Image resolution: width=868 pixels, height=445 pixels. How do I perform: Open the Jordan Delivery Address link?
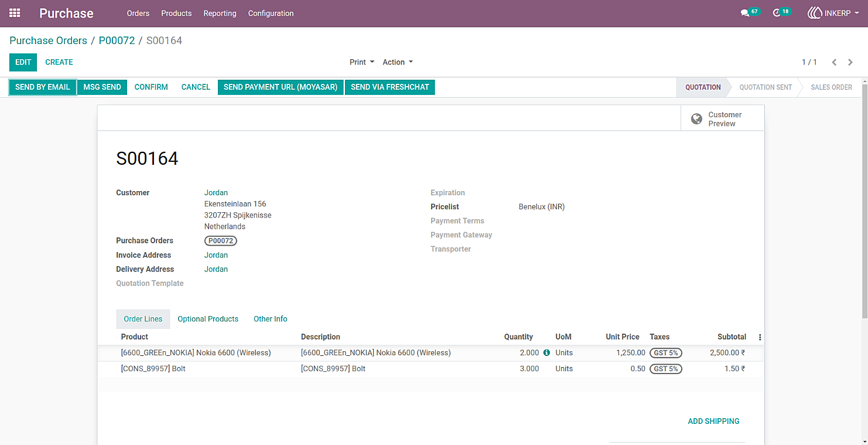[216, 269]
